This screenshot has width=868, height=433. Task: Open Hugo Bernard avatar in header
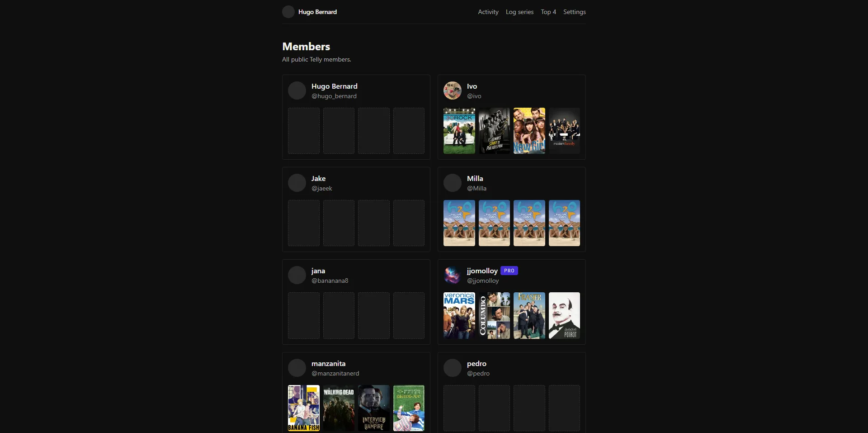pyautogui.click(x=288, y=12)
